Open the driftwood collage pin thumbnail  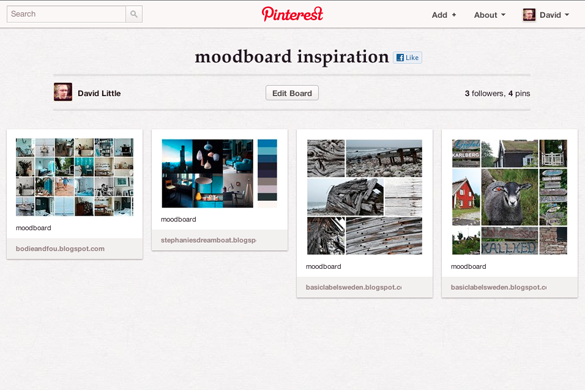pos(365,197)
